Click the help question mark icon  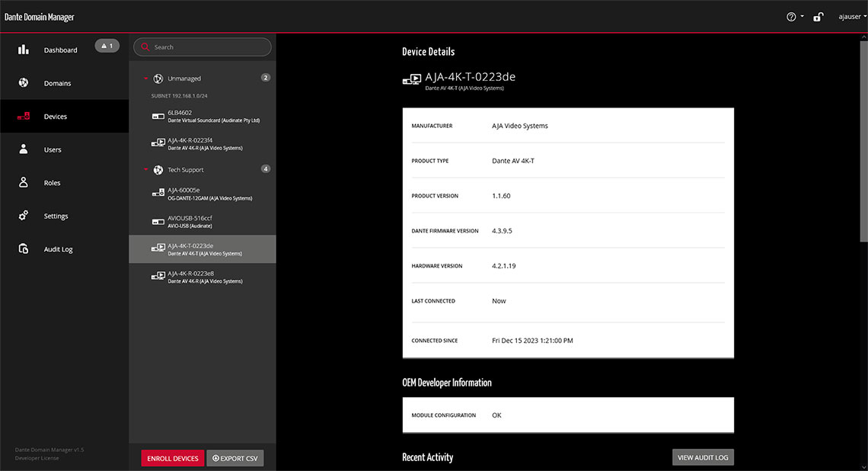coord(791,17)
